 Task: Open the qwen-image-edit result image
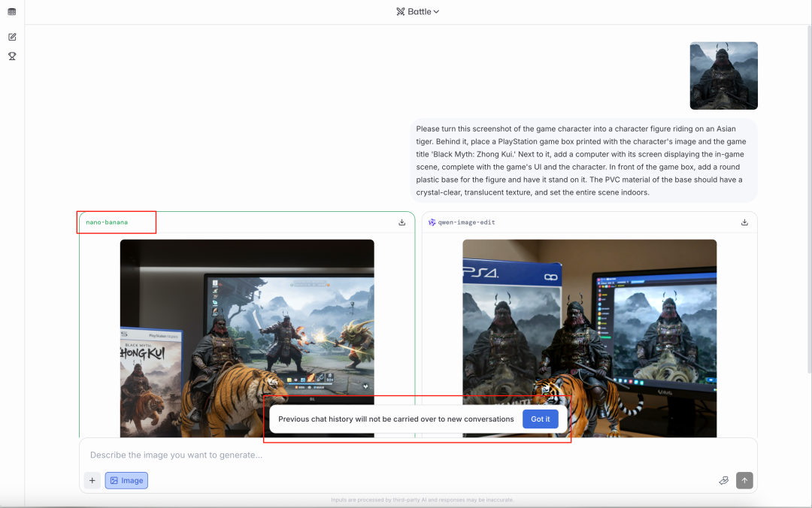pos(589,338)
